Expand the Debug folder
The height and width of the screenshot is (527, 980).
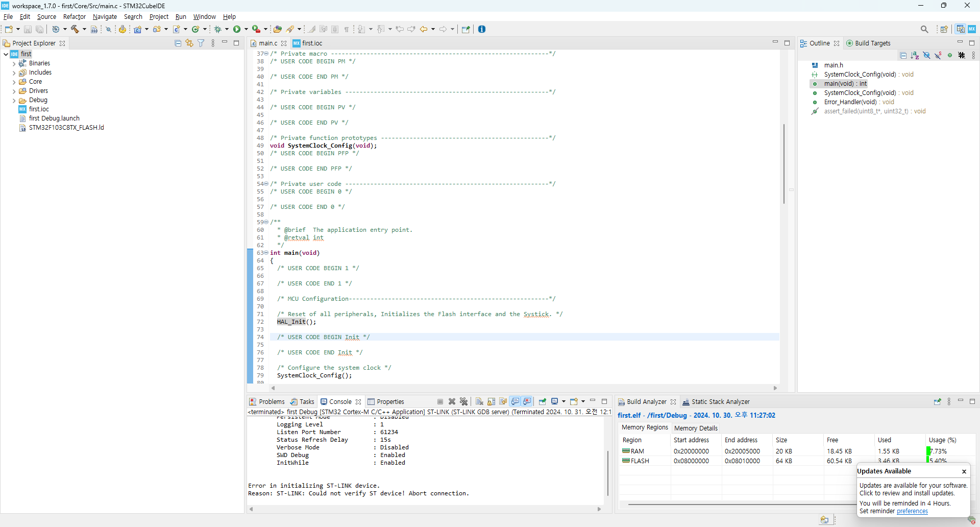[14, 101]
